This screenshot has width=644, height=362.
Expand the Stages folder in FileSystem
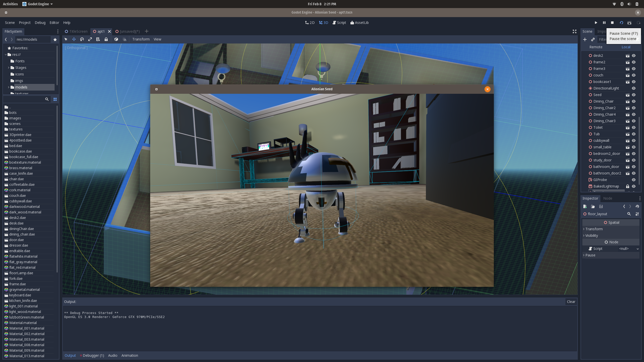(9, 68)
